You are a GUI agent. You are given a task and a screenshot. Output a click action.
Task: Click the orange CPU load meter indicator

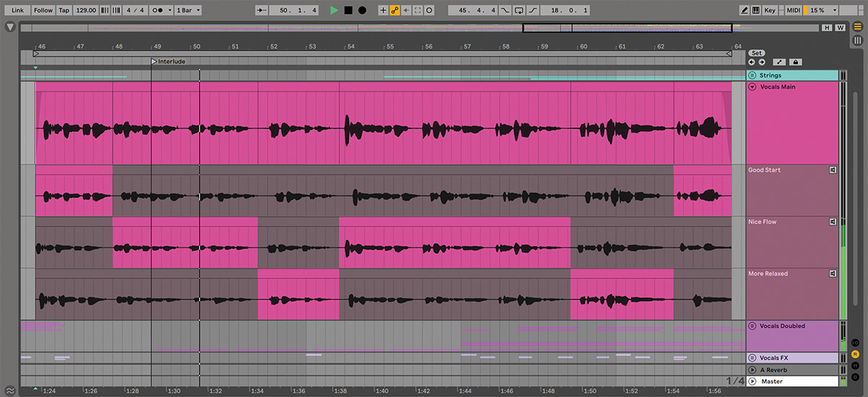(806, 10)
